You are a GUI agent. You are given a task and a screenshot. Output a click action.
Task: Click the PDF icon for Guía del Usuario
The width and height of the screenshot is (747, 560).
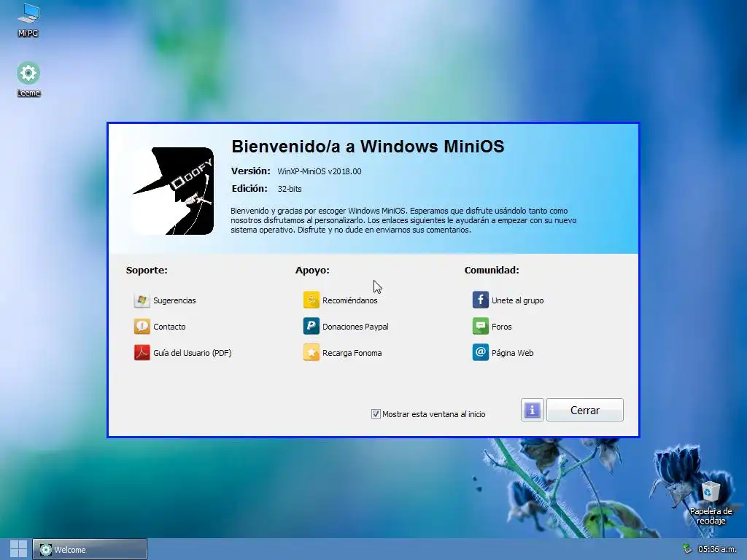(x=142, y=353)
